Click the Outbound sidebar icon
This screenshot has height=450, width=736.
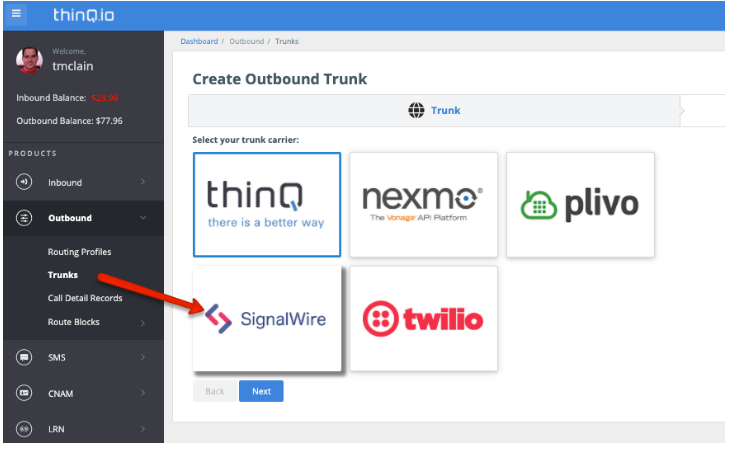23,218
